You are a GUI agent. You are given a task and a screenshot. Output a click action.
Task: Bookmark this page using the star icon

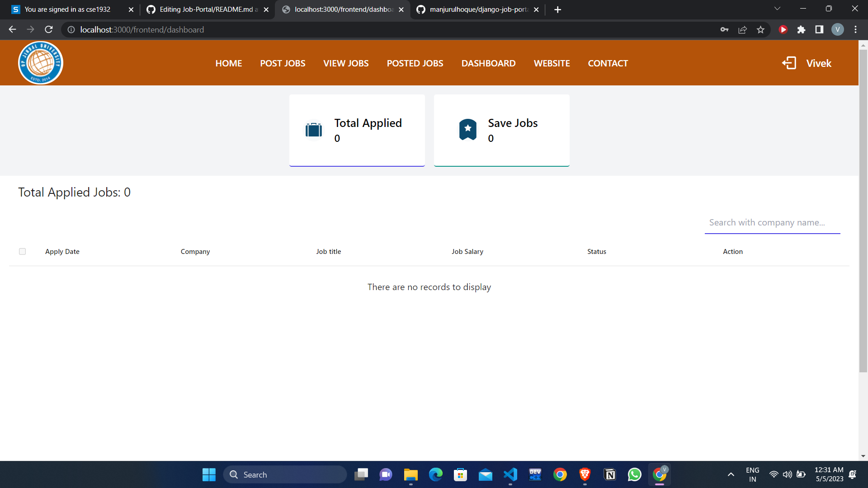coord(760,29)
